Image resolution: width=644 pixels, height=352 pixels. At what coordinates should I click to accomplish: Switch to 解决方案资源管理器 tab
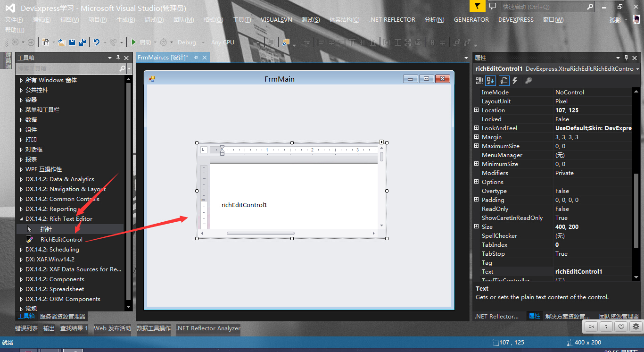tap(568, 317)
